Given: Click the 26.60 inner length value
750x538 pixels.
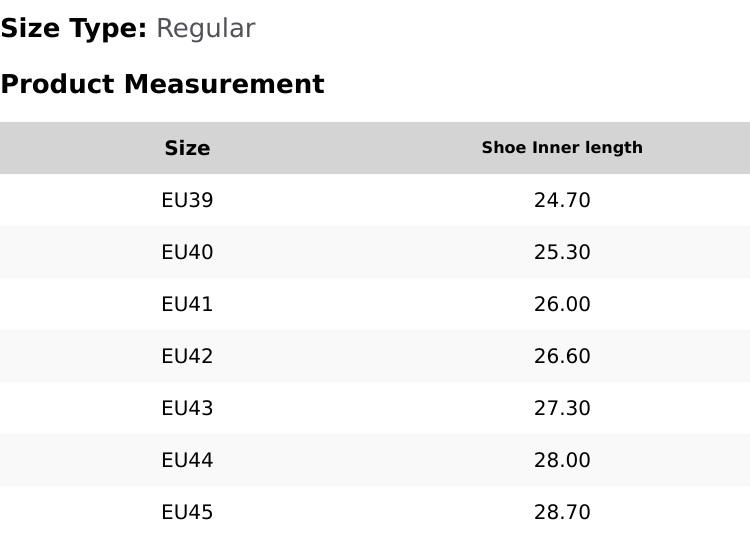Looking at the screenshot, I should pos(562,356).
